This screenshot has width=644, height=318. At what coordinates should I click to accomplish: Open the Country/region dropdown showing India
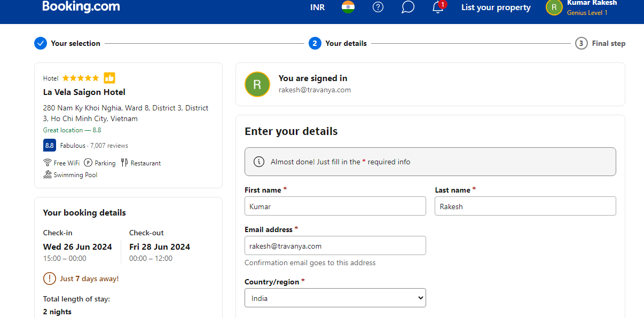tap(335, 298)
